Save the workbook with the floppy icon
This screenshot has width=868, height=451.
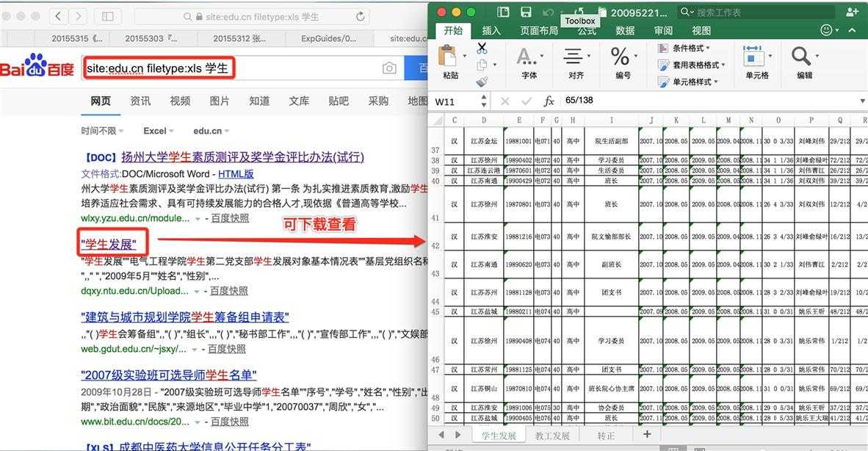(526, 12)
